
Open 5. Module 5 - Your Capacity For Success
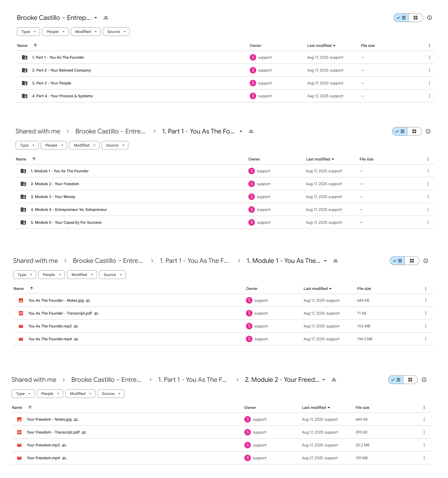[66, 222]
